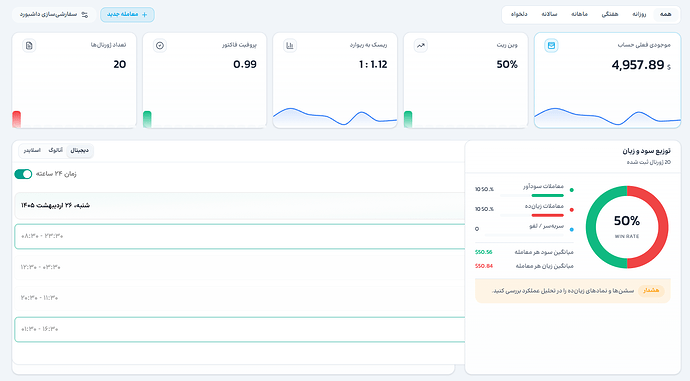Click the journal count document icon

[29, 45]
